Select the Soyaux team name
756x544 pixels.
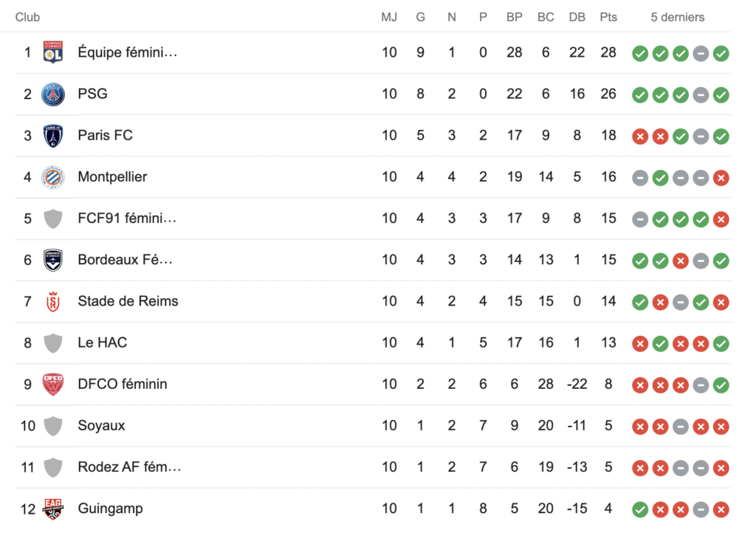(101, 425)
